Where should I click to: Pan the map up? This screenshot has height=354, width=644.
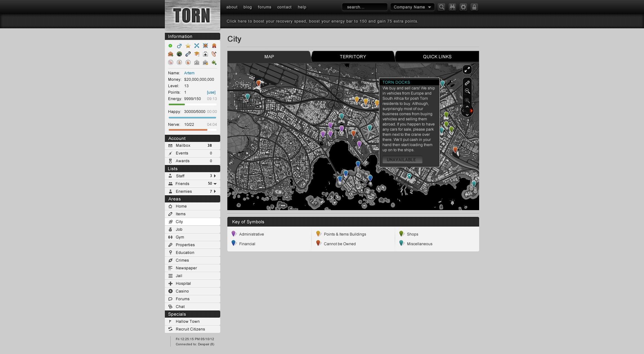467,107
